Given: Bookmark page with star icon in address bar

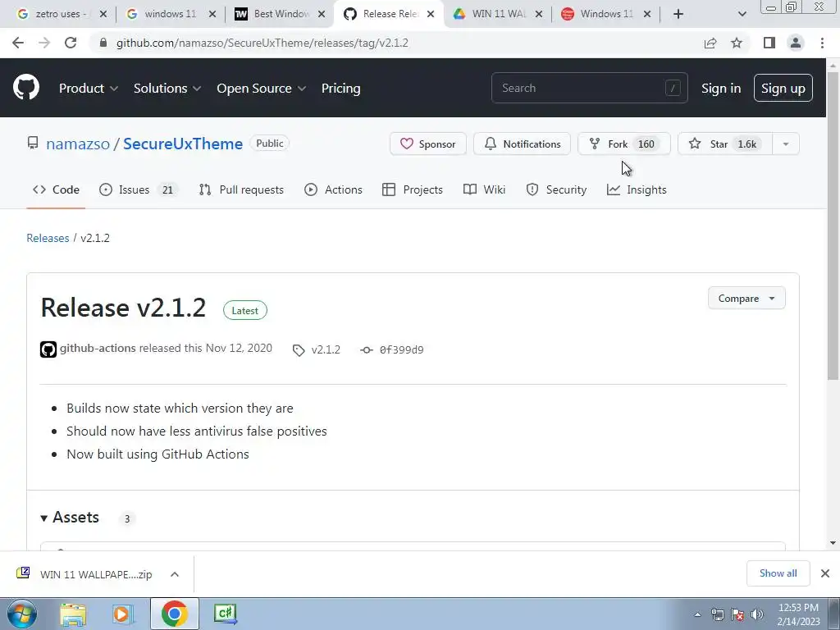Looking at the screenshot, I should click(x=737, y=43).
